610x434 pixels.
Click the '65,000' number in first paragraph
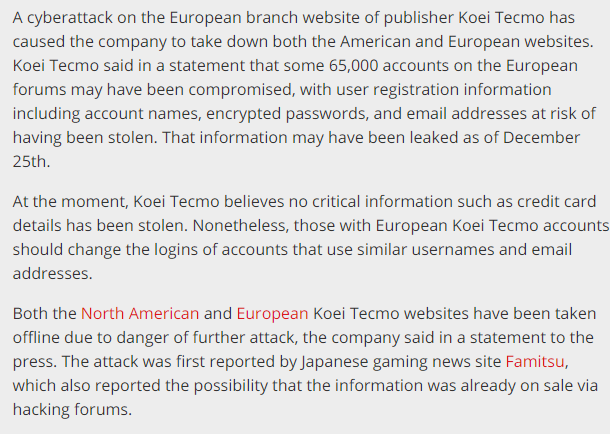tap(353, 66)
